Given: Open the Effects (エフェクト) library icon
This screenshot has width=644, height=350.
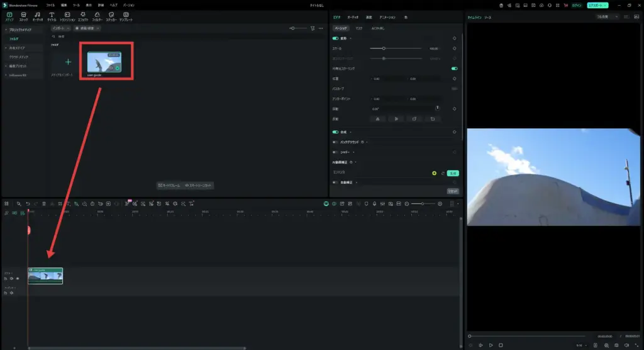Looking at the screenshot, I should click(82, 16).
